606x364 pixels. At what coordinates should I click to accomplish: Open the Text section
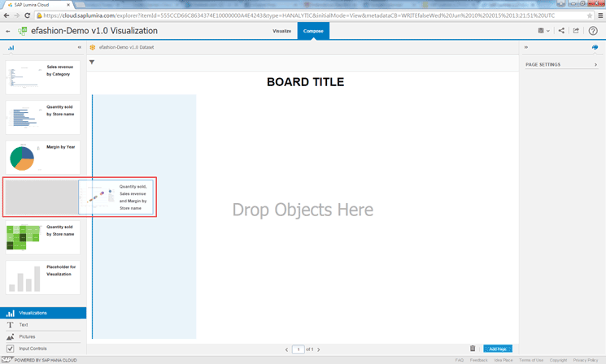pos(43,325)
